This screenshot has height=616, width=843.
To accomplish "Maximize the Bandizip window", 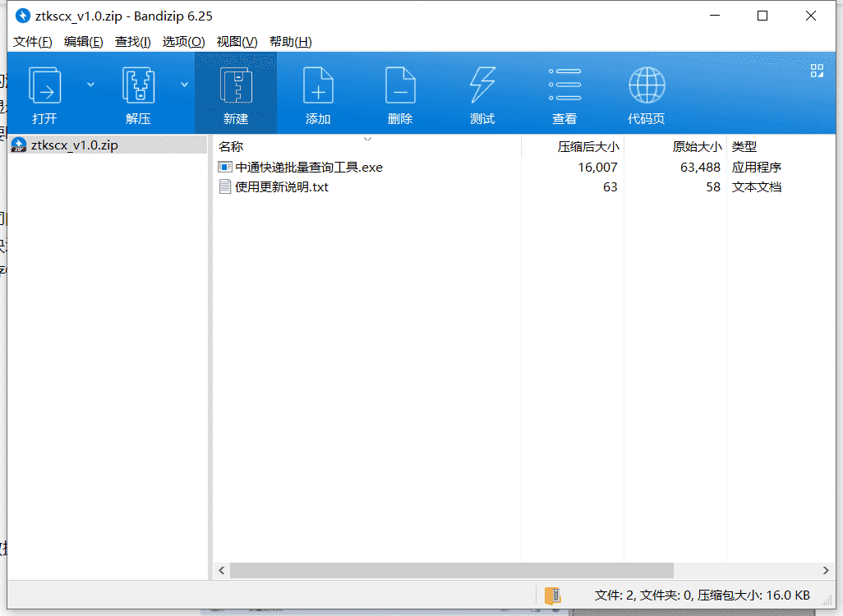I will 762,16.
